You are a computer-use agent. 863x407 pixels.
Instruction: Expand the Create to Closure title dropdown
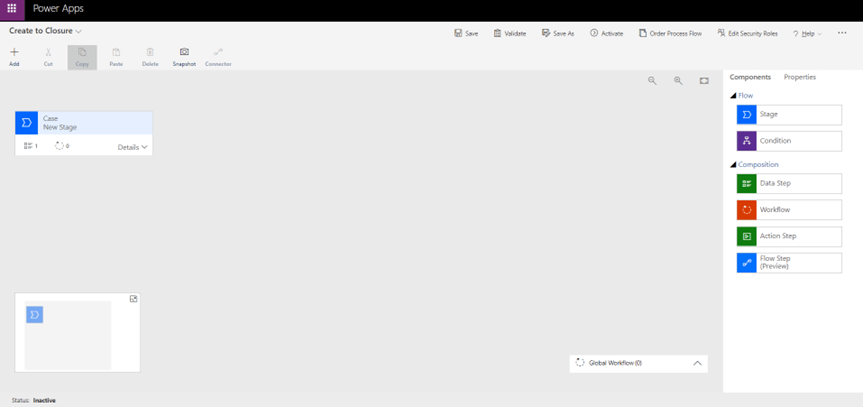click(x=79, y=32)
